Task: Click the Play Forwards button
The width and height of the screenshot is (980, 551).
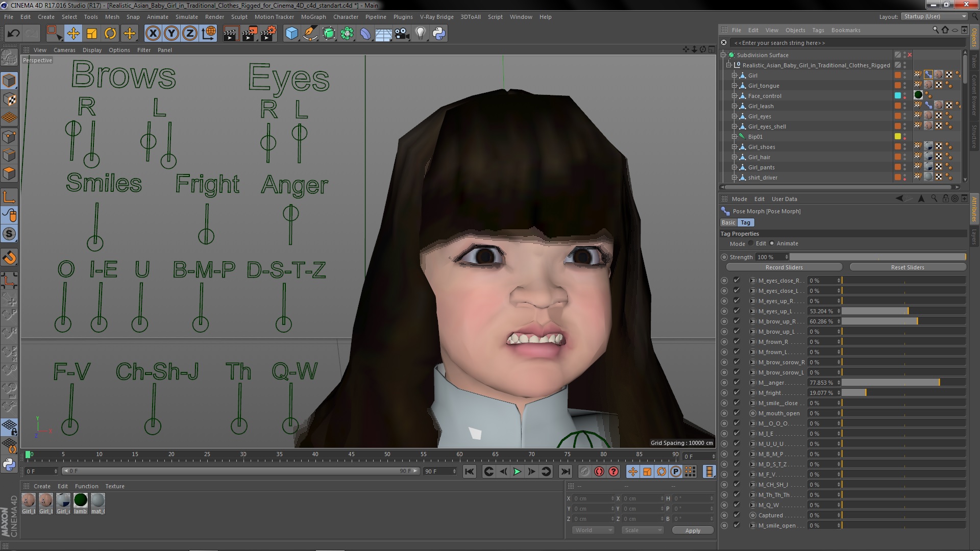Action: [x=517, y=471]
